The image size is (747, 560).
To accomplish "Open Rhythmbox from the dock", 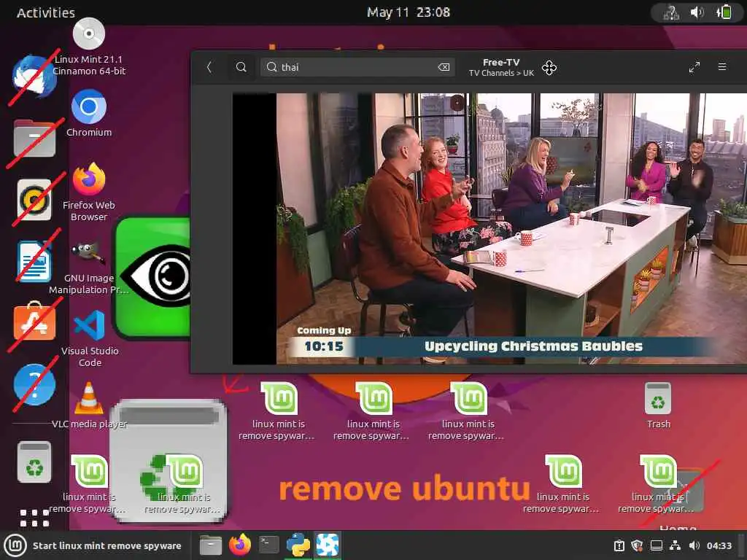I will click(34, 200).
